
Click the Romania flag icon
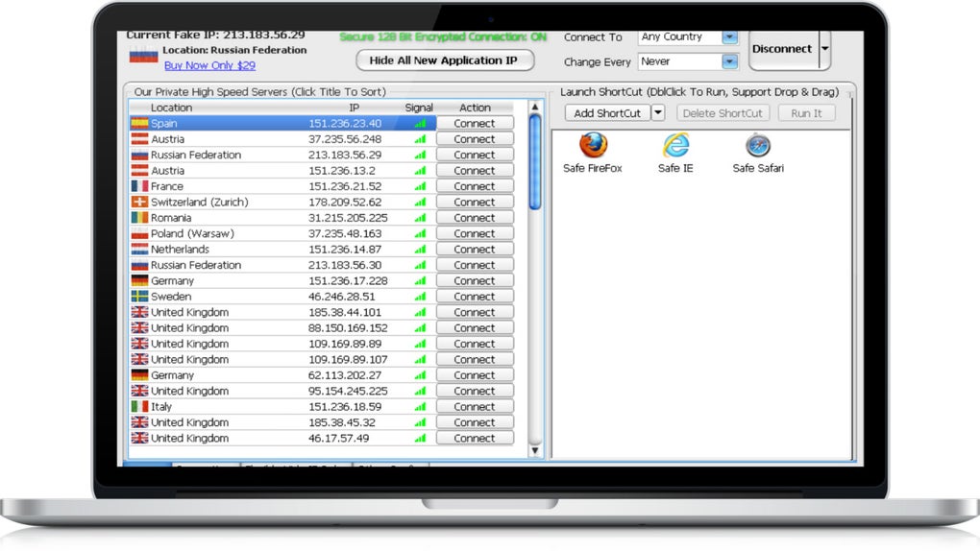click(x=139, y=217)
